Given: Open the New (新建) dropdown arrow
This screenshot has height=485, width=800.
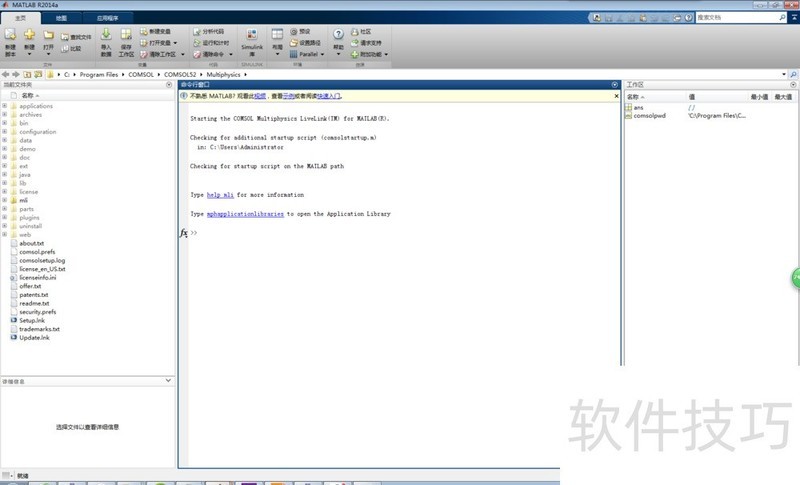Looking at the screenshot, I should tap(29, 55).
